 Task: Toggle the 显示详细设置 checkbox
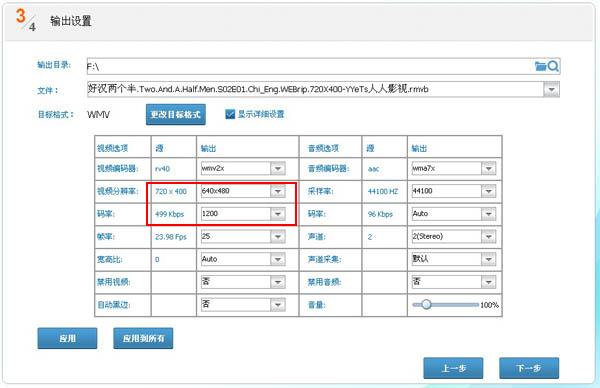click(230, 114)
